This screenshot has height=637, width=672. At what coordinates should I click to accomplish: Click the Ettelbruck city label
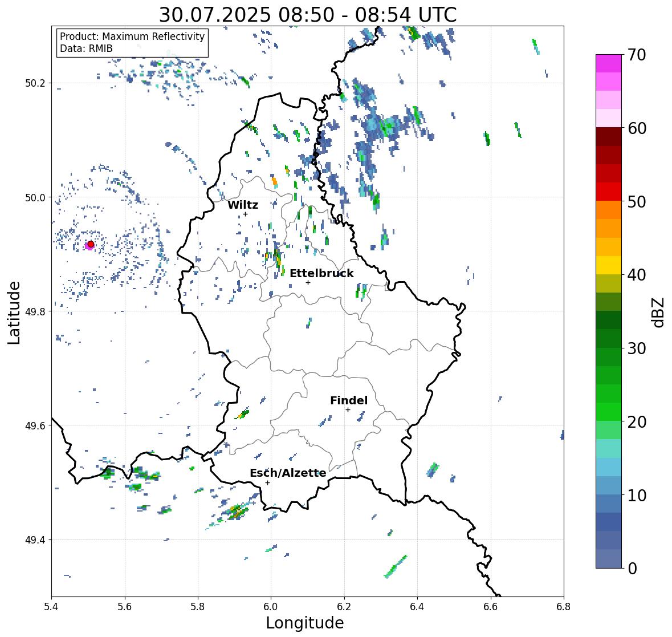coord(321,274)
